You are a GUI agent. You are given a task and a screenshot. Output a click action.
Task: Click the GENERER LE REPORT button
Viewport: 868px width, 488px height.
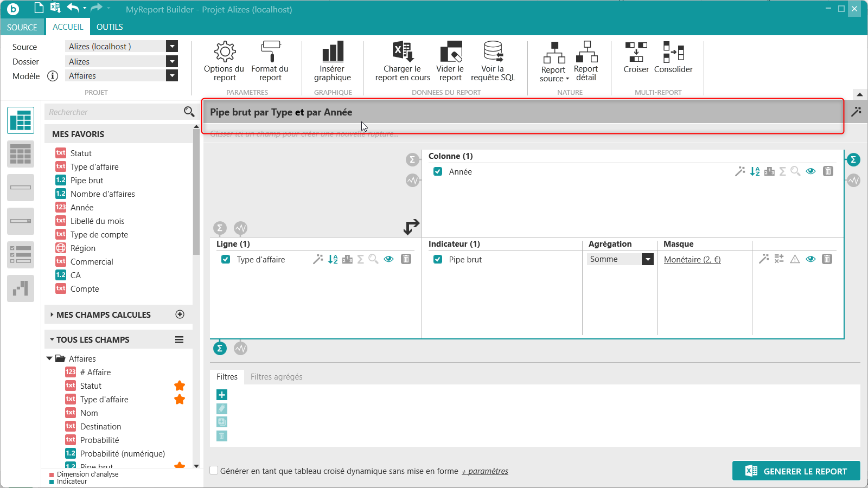pyautogui.click(x=796, y=471)
